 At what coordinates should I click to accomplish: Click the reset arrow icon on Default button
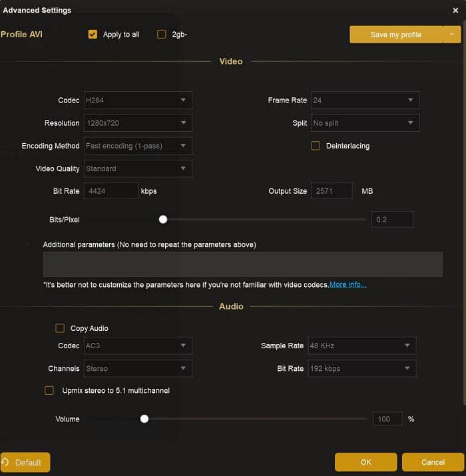[5, 462]
